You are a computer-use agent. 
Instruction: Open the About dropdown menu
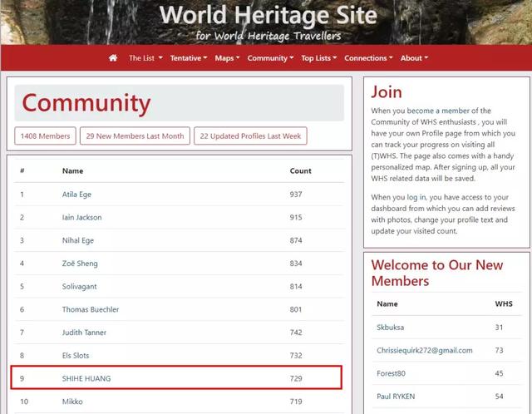coord(414,58)
